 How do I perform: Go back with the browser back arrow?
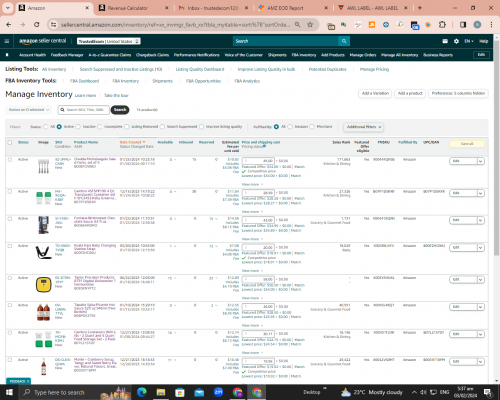tap(9, 24)
